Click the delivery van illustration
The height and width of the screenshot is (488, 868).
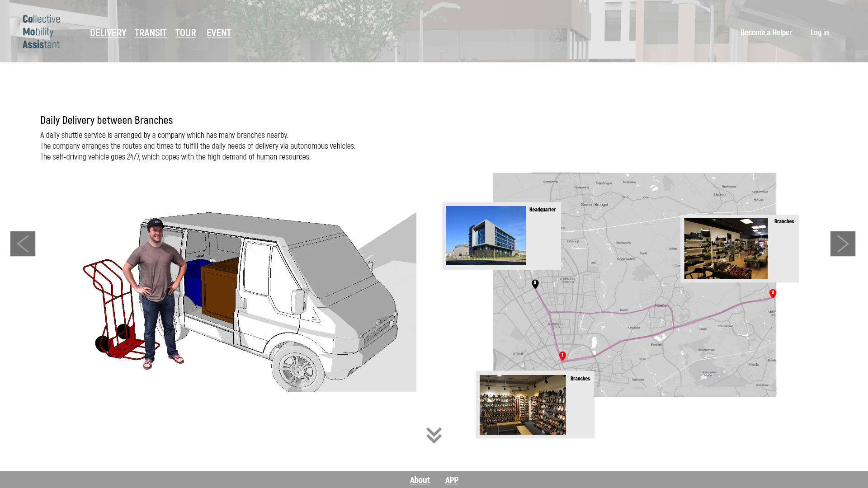coord(289,289)
